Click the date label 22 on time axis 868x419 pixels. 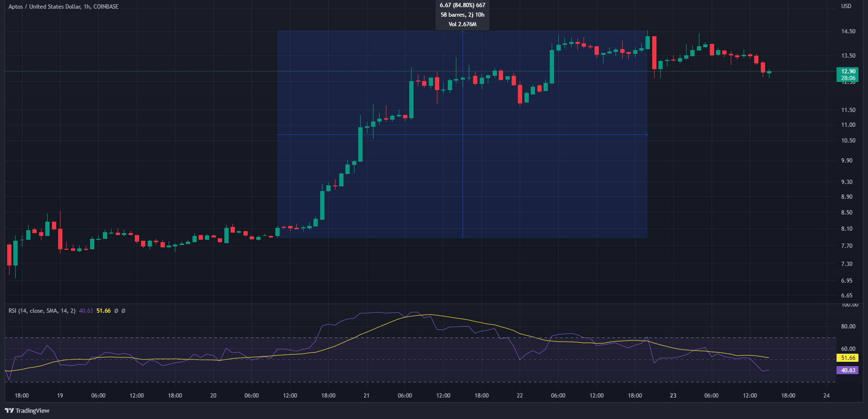[520, 396]
